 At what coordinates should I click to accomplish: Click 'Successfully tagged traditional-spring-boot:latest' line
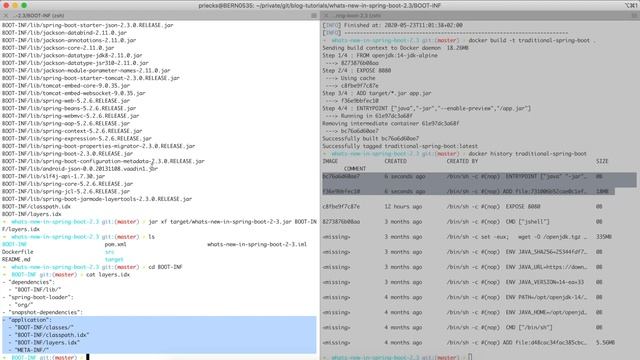pyautogui.click(x=400, y=146)
